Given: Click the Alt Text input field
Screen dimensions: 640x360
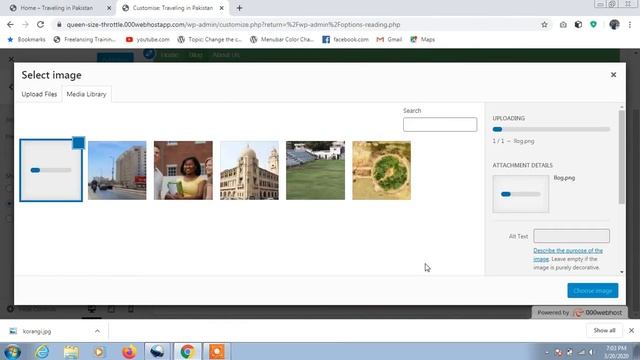Looking at the screenshot, I should (x=571, y=236).
